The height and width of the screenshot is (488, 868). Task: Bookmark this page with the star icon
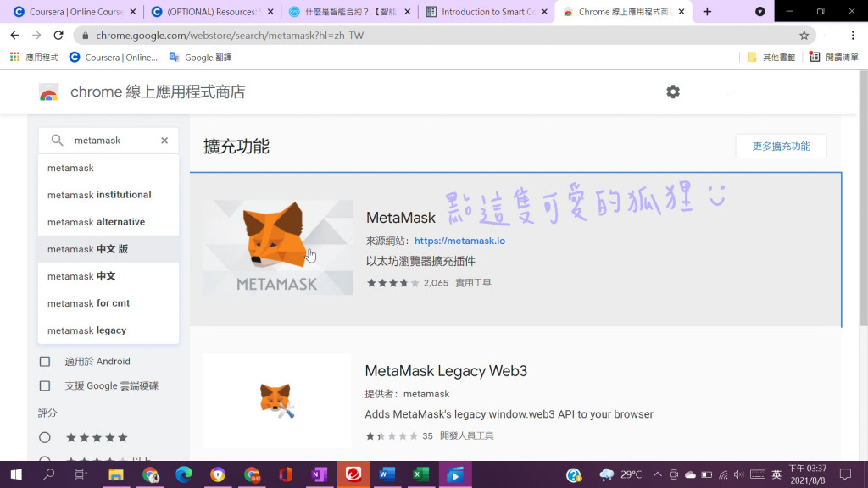804,36
